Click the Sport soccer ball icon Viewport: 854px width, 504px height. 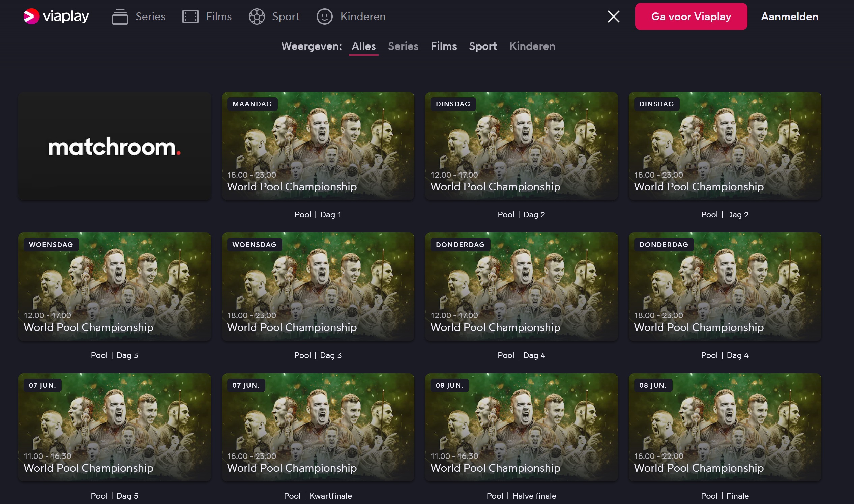tap(257, 17)
